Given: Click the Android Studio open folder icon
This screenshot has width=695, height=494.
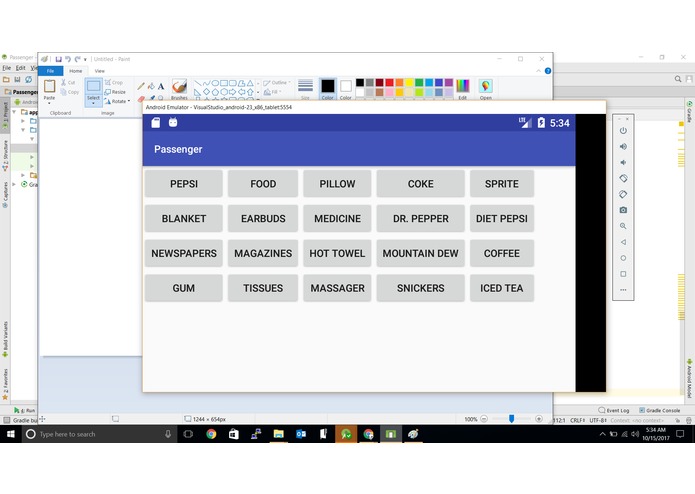Looking at the screenshot, I should (x=6, y=79).
